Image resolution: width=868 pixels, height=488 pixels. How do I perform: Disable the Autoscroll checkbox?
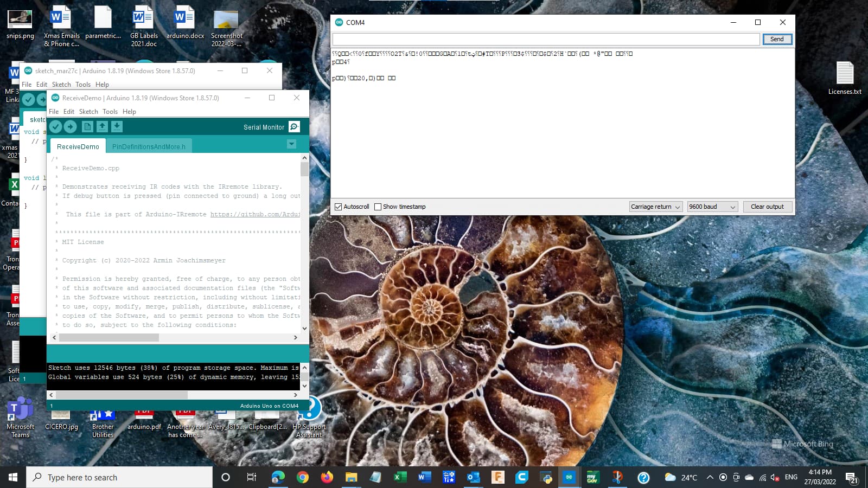click(x=339, y=207)
